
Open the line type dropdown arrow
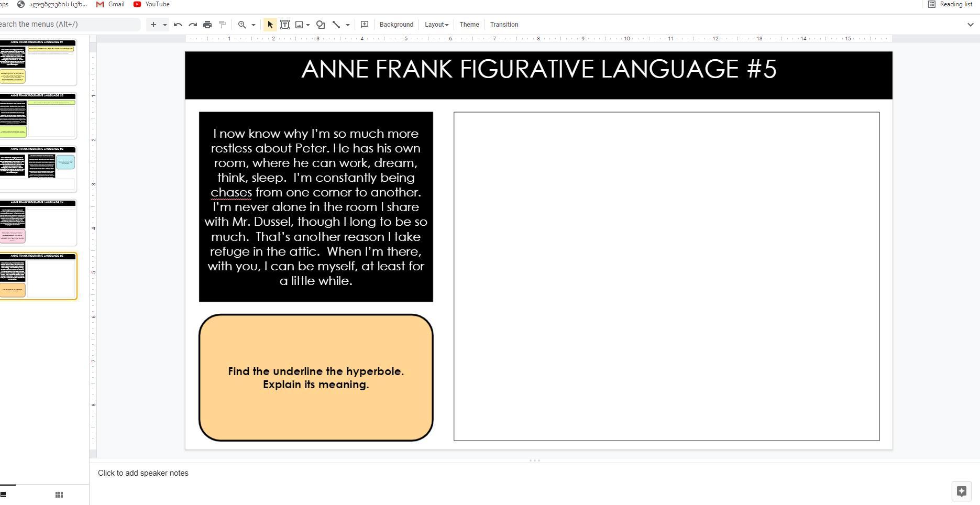[348, 25]
